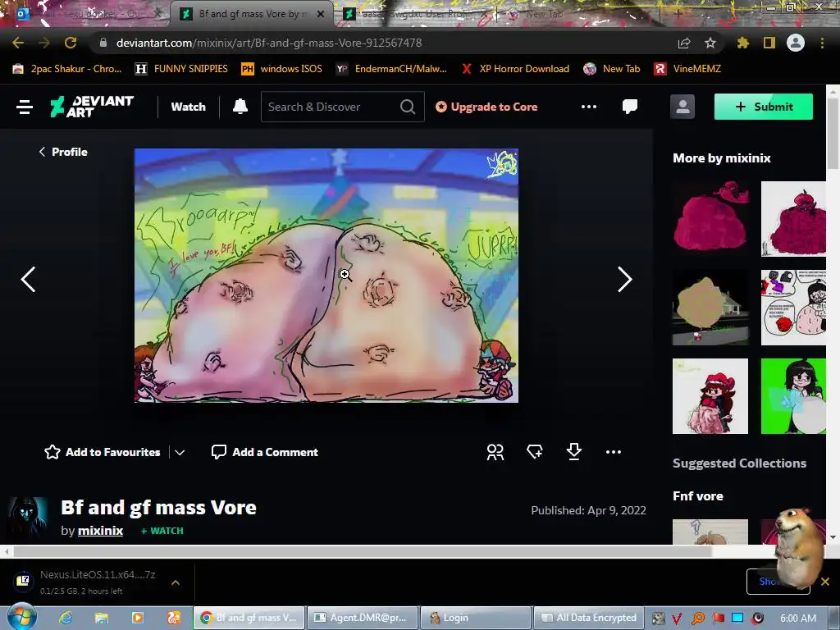Toggle the Chrome side panel icon
The width and height of the screenshot is (840, 630).
tap(769, 43)
